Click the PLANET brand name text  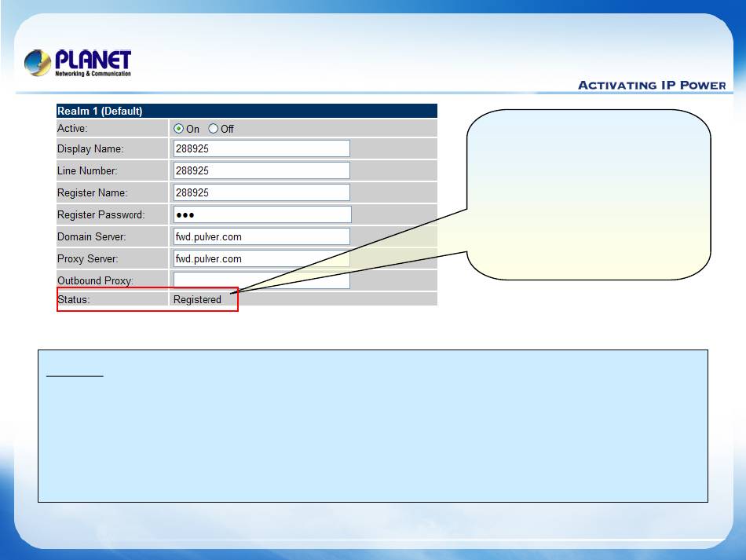[93, 60]
